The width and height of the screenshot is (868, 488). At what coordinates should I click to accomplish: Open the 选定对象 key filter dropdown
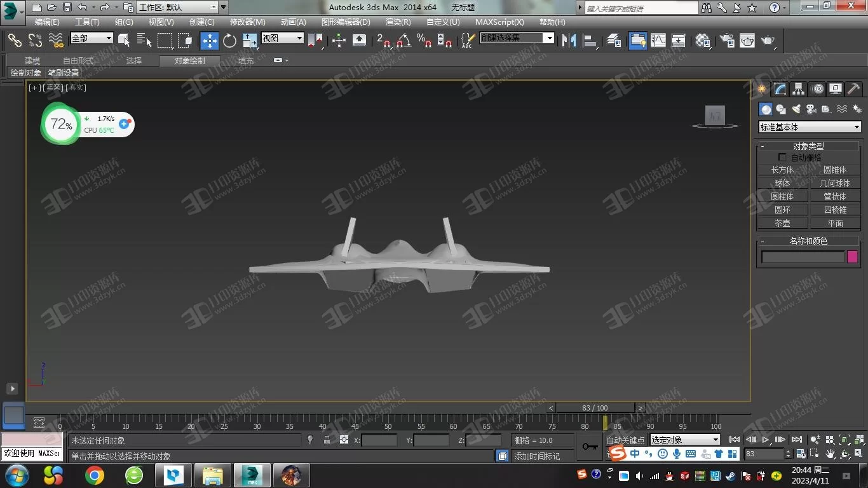click(684, 440)
